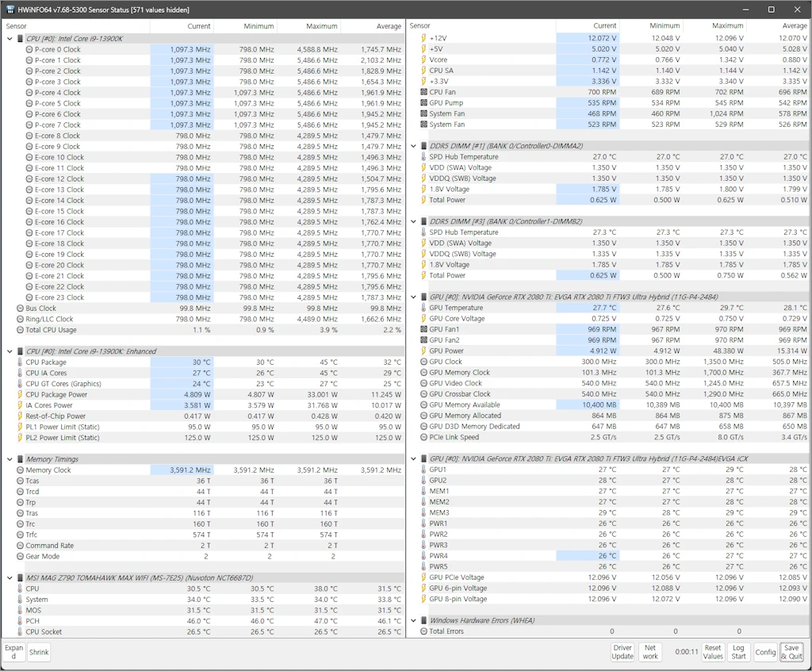Click the elapsed timer showing 0:00:11
812x671 pixels.
[687, 652]
